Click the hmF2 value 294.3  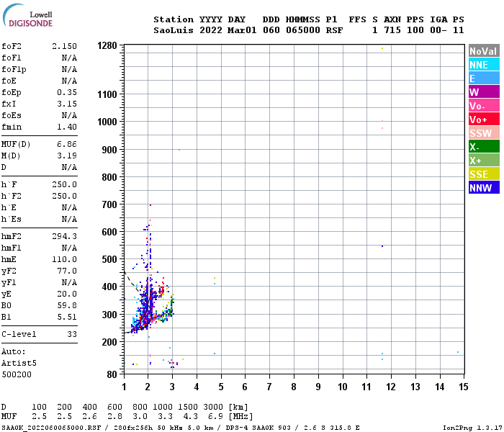[64, 237]
